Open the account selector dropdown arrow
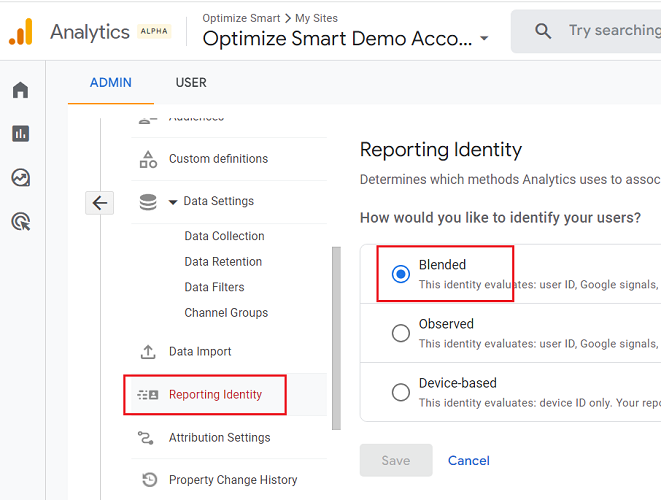 point(485,39)
